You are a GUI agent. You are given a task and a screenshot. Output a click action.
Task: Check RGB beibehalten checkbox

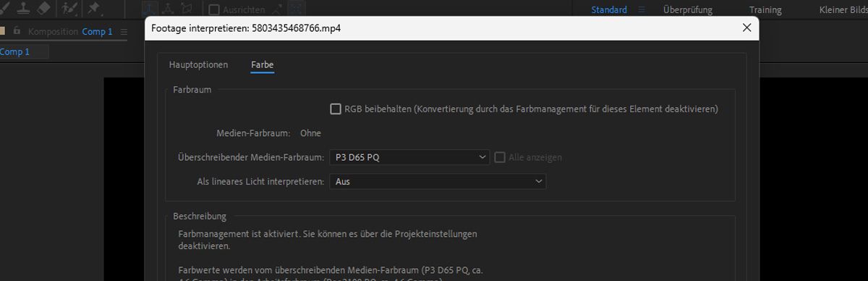336,109
